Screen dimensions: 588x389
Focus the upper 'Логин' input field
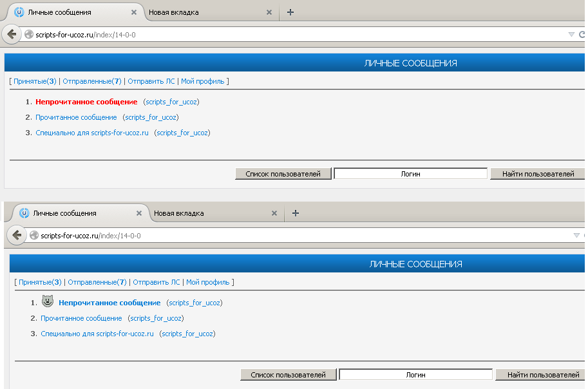(x=410, y=174)
